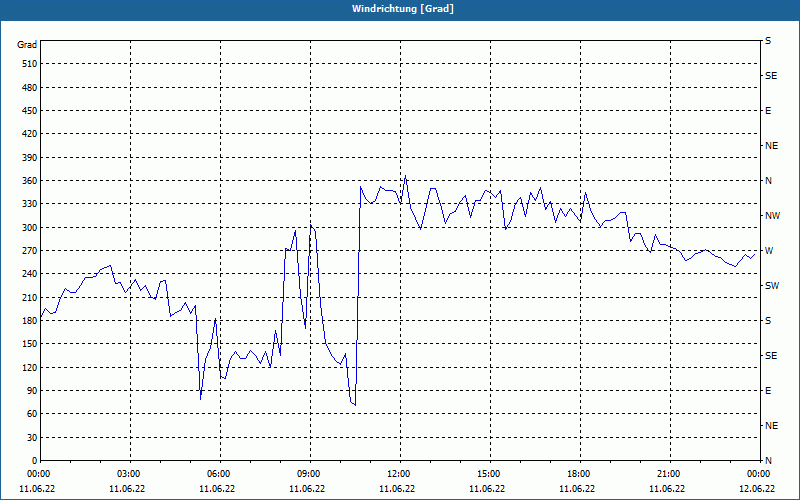Click the N compass label level with 0

coord(768,461)
